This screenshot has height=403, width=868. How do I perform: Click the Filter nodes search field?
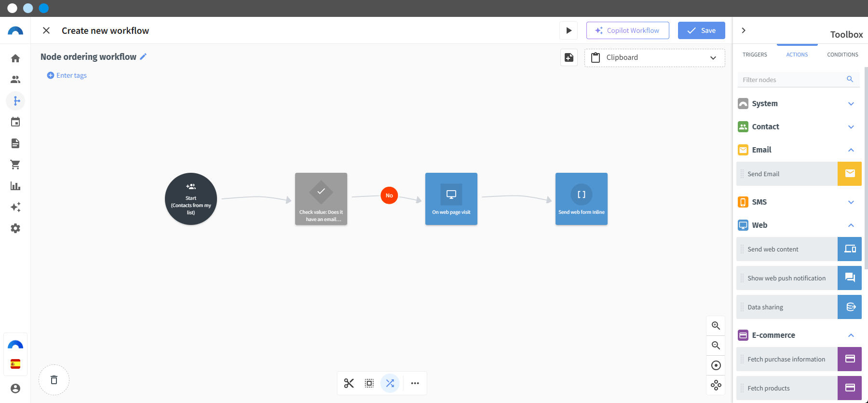(x=798, y=80)
